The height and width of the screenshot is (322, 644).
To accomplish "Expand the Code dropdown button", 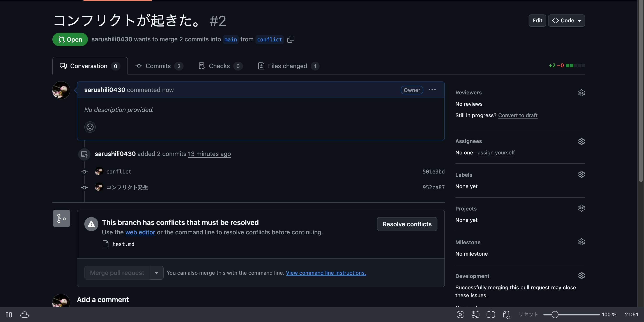I will tap(566, 21).
